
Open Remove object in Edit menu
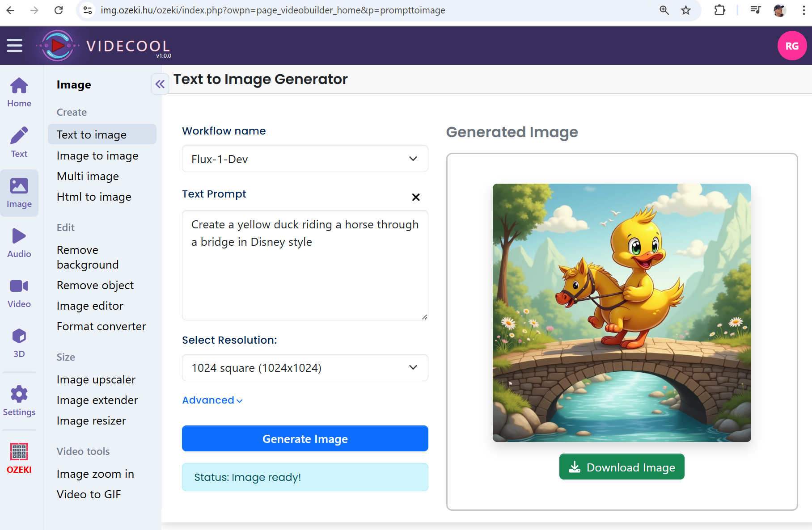(x=95, y=285)
